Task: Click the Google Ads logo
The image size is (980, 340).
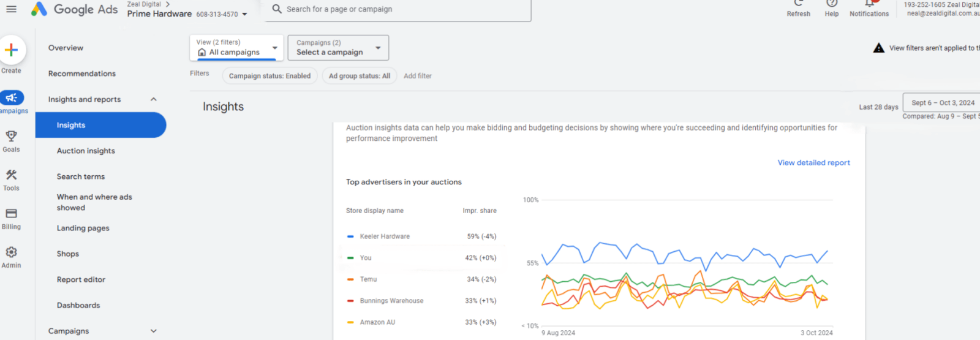Action: (74, 9)
